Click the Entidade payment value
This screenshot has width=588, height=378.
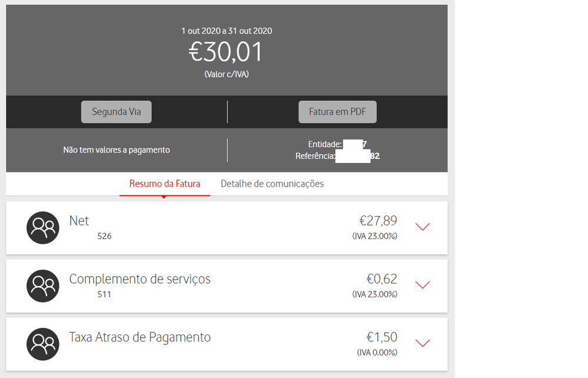point(356,144)
